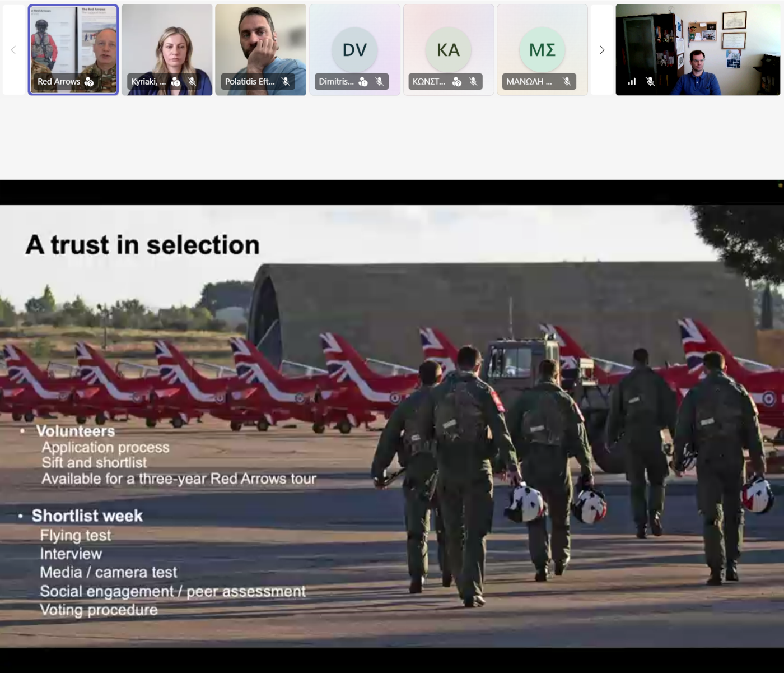Click ΚΩΝΣΤ's muted microphone icon

[x=474, y=82]
